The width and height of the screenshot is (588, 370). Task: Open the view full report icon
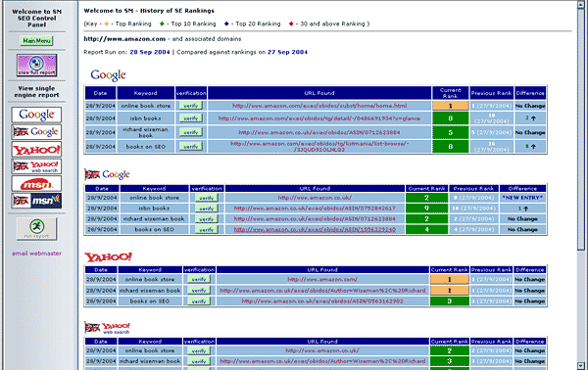[x=37, y=66]
